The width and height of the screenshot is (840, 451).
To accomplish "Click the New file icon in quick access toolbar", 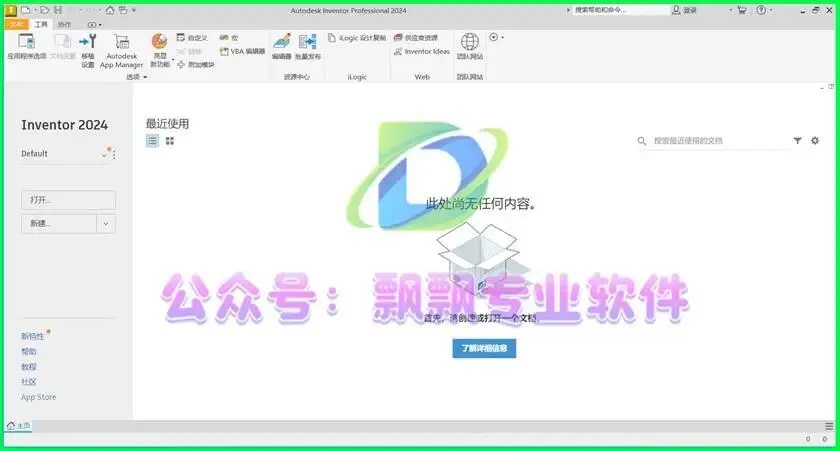I will click(25, 10).
